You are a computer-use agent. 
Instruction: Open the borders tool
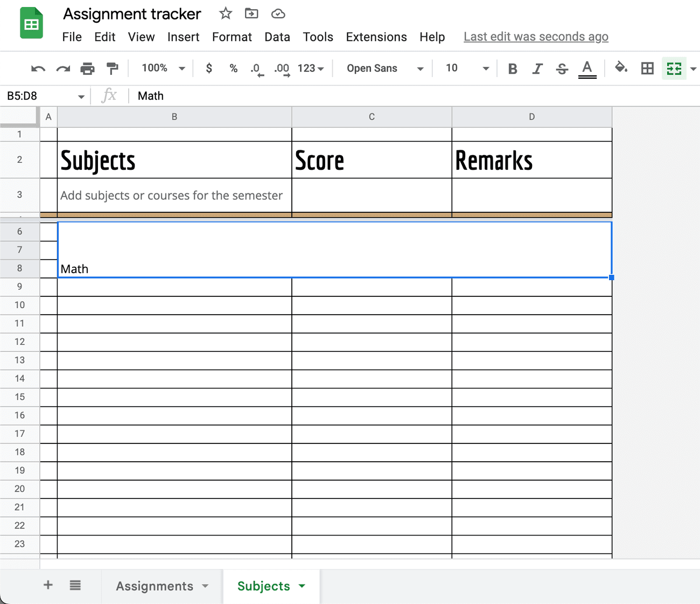click(x=647, y=68)
